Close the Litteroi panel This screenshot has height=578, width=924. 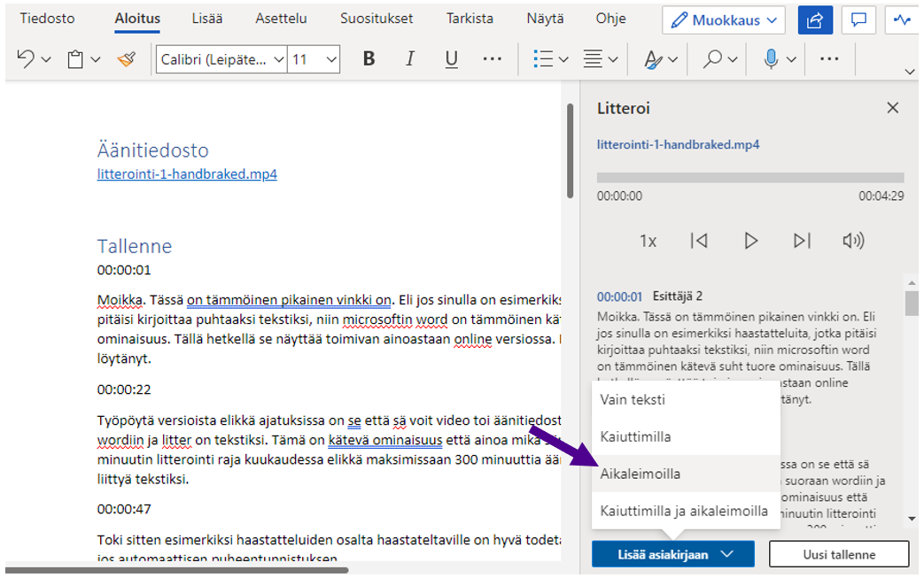pos(892,108)
